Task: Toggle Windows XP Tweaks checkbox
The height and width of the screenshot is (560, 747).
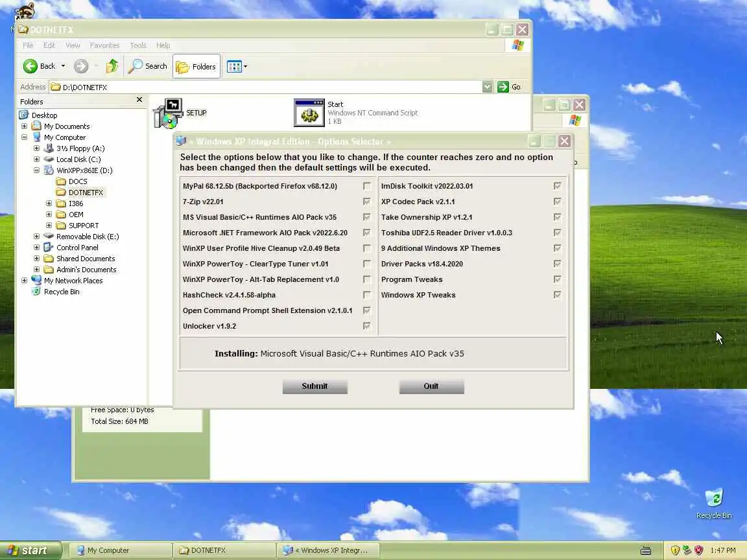Action: [x=558, y=296]
